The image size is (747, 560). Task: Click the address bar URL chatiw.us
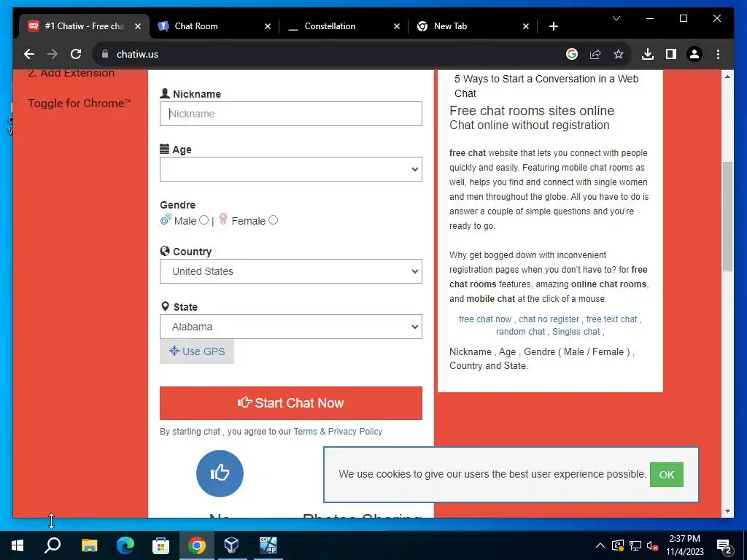tap(137, 54)
